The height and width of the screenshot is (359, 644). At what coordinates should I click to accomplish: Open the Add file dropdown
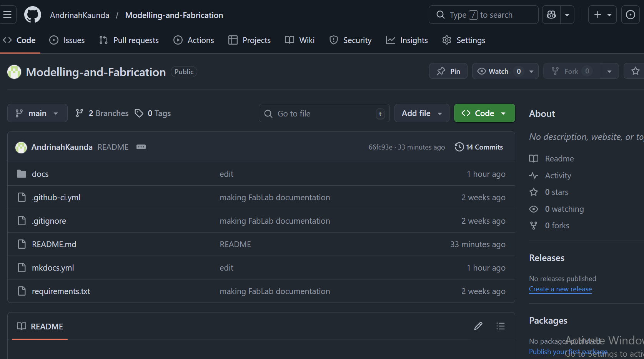[x=422, y=113]
